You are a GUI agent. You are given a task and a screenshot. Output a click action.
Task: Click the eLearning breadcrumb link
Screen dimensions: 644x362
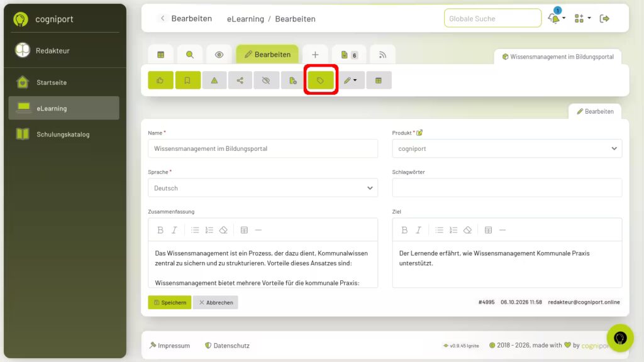pyautogui.click(x=246, y=19)
